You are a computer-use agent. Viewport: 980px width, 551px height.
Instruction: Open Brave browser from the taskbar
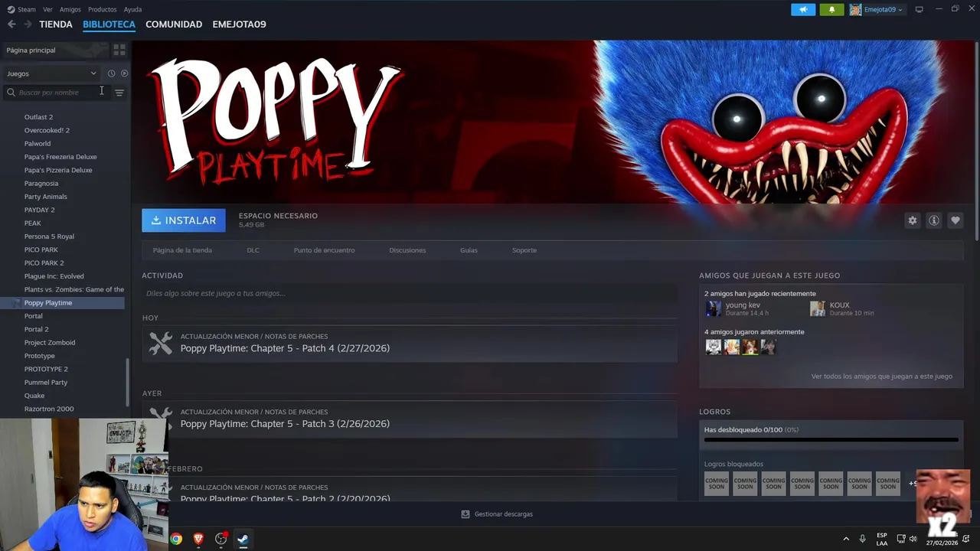(x=198, y=539)
